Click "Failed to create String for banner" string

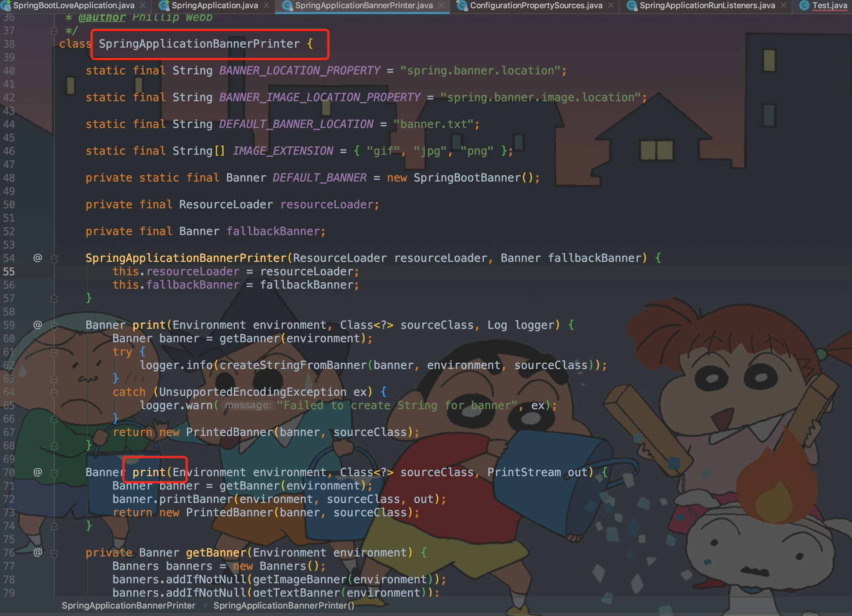pos(397,405)
